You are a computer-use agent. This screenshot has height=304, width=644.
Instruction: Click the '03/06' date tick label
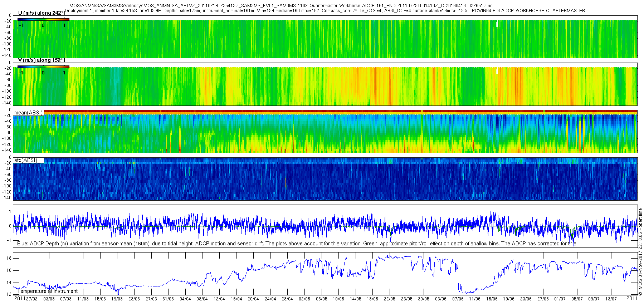click(441, 299)
